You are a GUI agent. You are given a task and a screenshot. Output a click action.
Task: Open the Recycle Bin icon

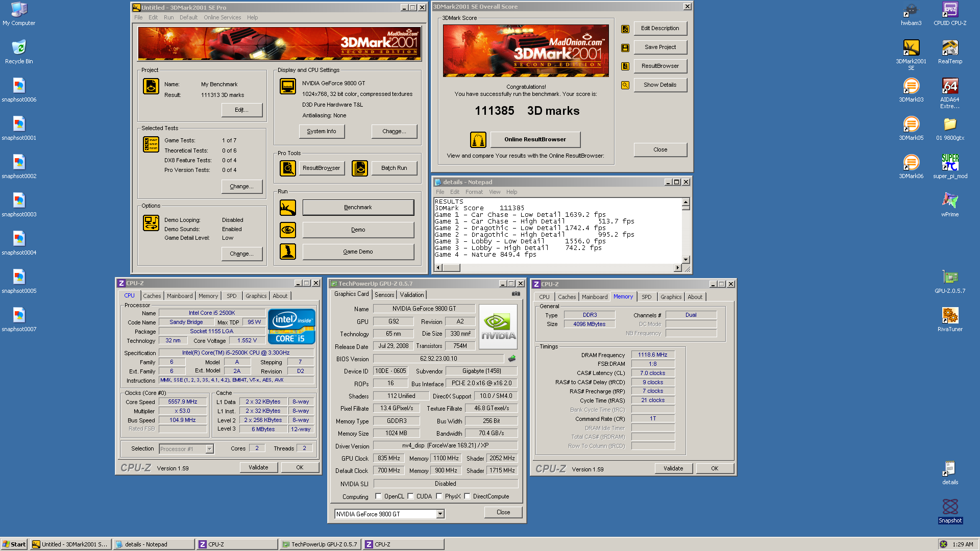[19, 52]
